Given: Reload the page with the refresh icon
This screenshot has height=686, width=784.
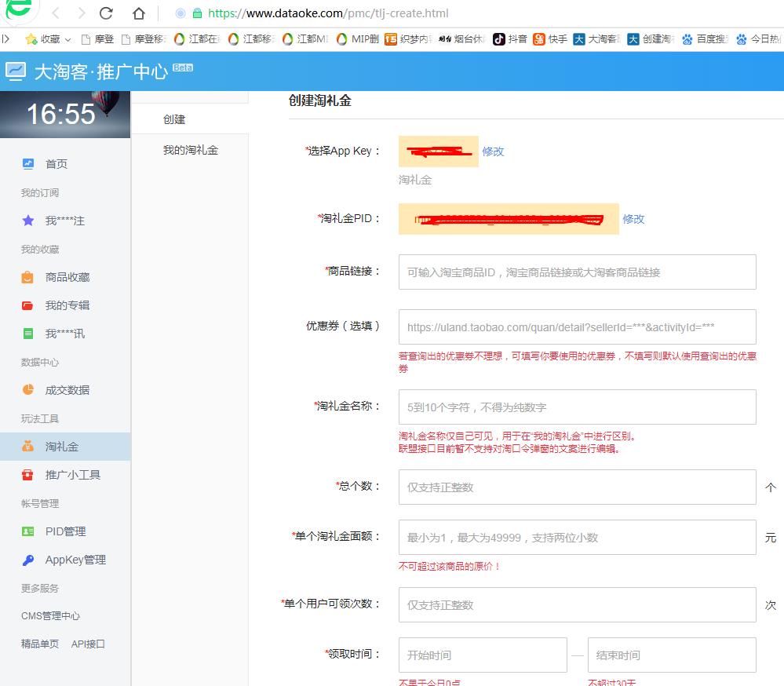Looking at the screenshot, I should tap(106, 13).
